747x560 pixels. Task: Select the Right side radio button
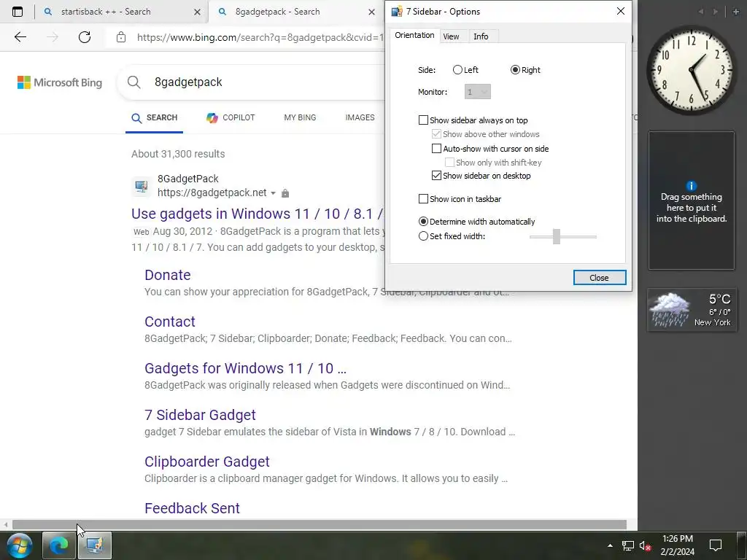[x=515, y=70]
